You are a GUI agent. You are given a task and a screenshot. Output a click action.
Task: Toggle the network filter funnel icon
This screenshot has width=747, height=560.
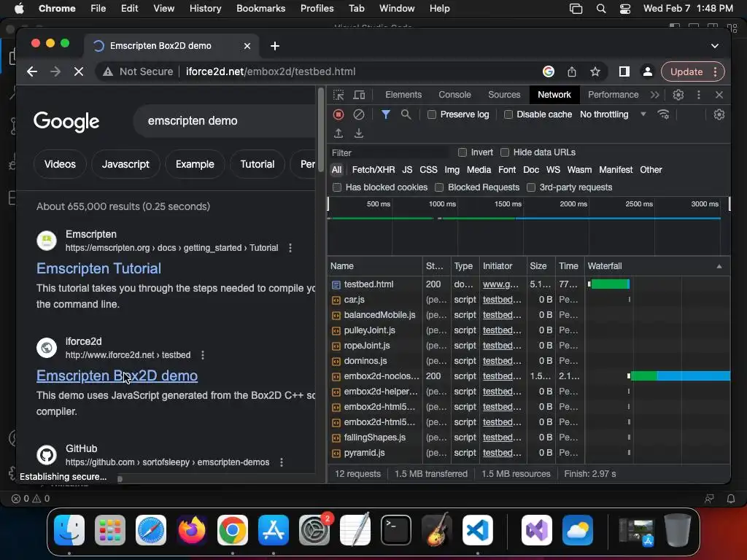385,114
